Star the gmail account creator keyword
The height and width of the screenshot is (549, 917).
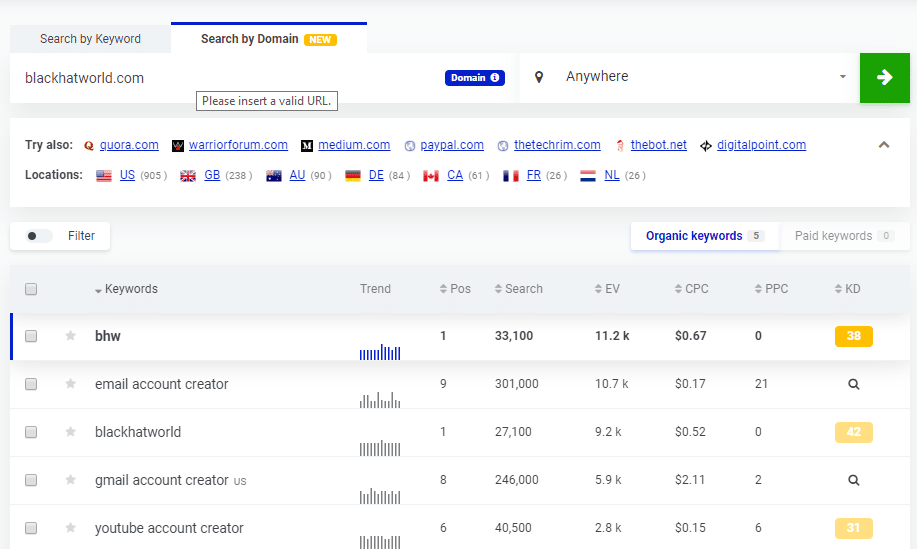71,479
